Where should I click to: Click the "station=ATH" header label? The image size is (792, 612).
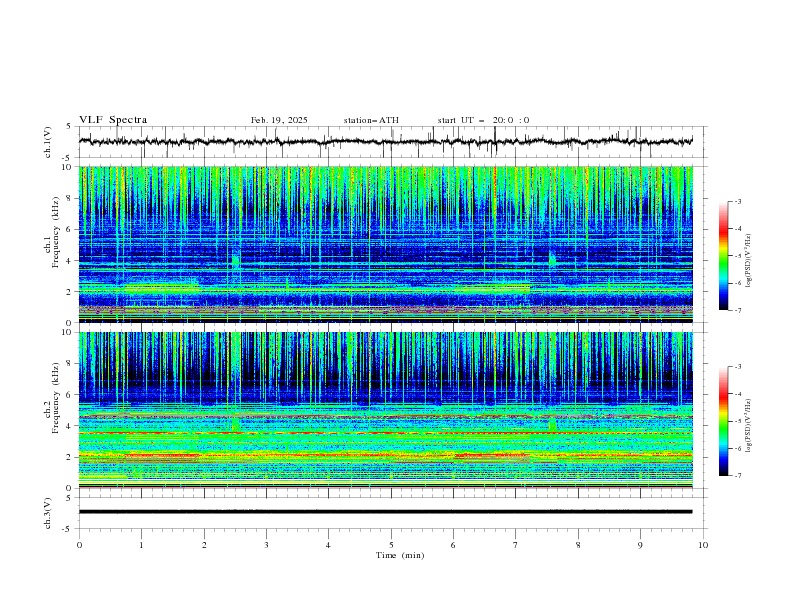pos(371,120)
